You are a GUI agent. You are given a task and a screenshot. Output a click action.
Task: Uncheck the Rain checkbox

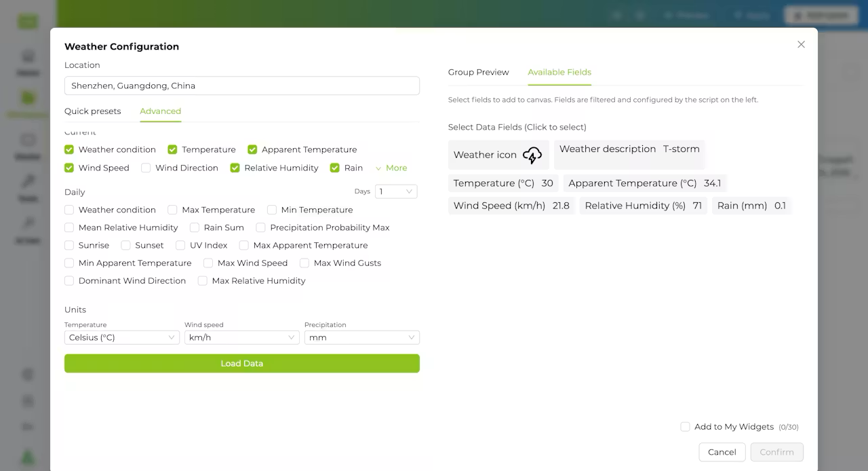click(x=334, y=168)
